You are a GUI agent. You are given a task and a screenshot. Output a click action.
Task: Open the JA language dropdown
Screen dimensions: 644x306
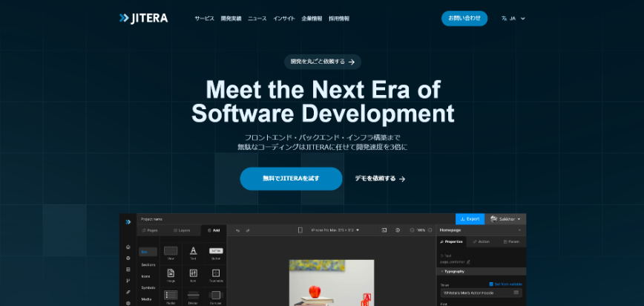[x=513, y=18]
